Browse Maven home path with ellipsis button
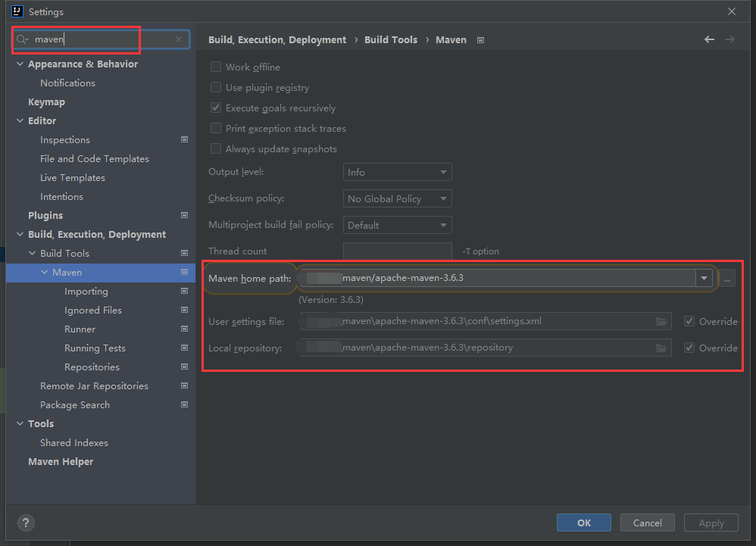 coord(727,279)
